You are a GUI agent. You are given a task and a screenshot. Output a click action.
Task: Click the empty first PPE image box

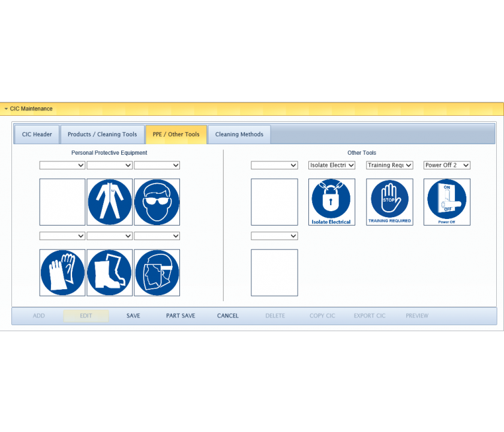point(62,202)
